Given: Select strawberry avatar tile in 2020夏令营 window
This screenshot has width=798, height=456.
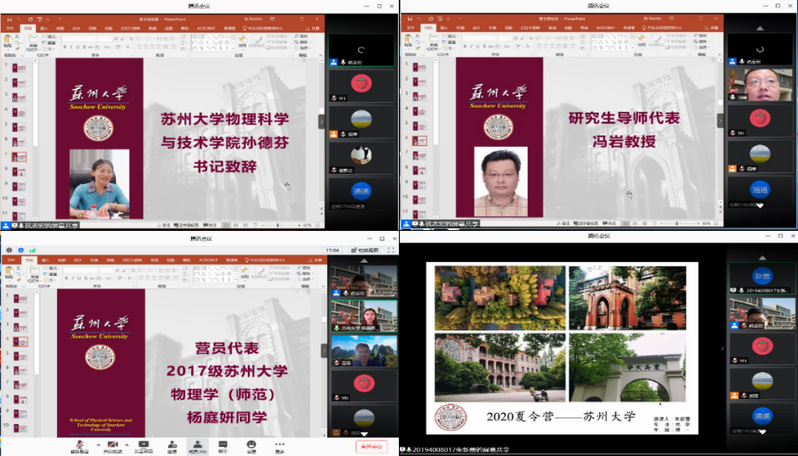Looking at the screenshot, I should 761,349.
